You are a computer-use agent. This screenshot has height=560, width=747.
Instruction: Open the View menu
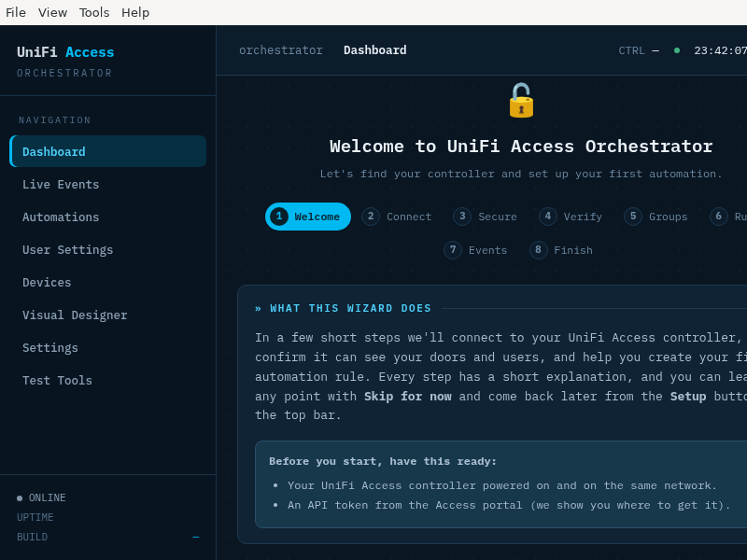(52, 12)
